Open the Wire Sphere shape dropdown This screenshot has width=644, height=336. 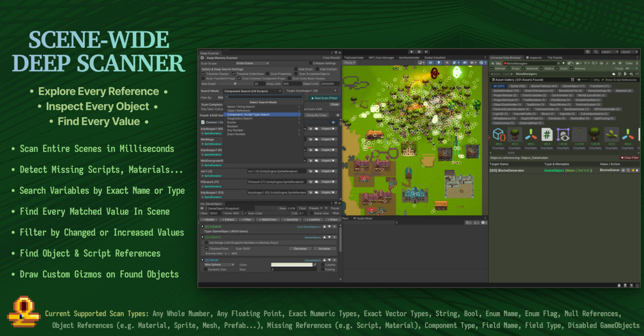pyautogui.click(x=219, y=265)
